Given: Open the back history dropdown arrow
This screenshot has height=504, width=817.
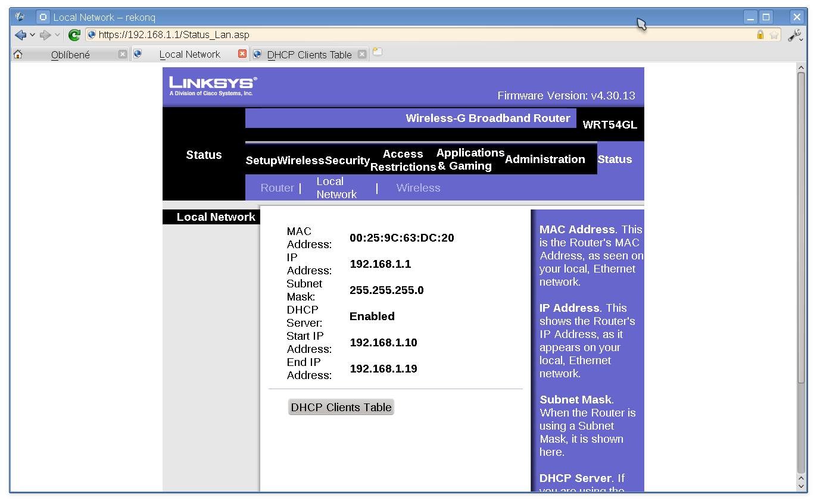Looking at the screenshot, I should click(x=32, y=35).
